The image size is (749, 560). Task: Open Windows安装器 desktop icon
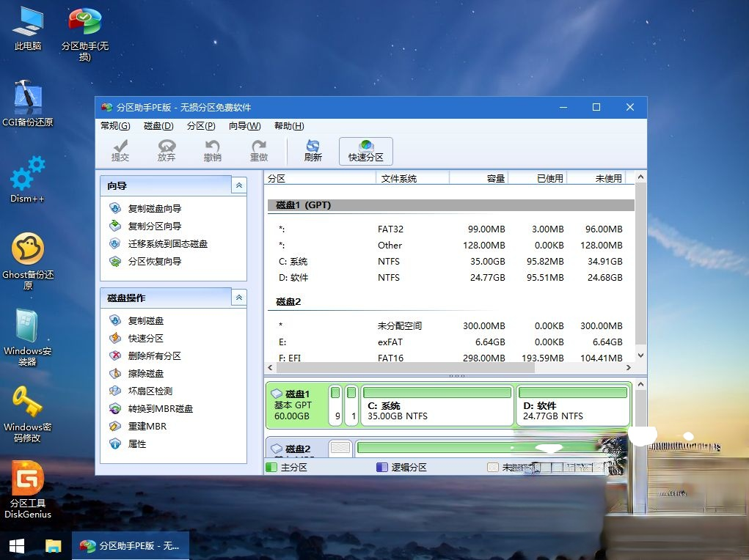(x=28, y=337)
